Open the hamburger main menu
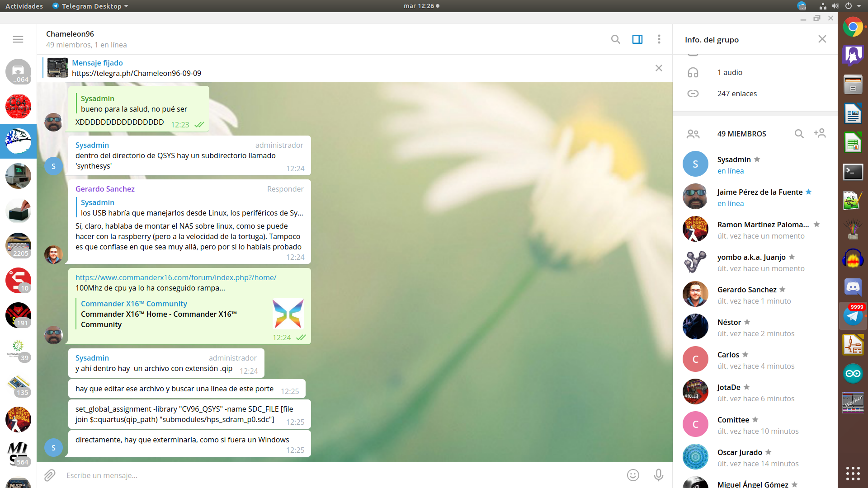Image resolution: width=868 pixels, height=488 pixels. tap(18, 39)
